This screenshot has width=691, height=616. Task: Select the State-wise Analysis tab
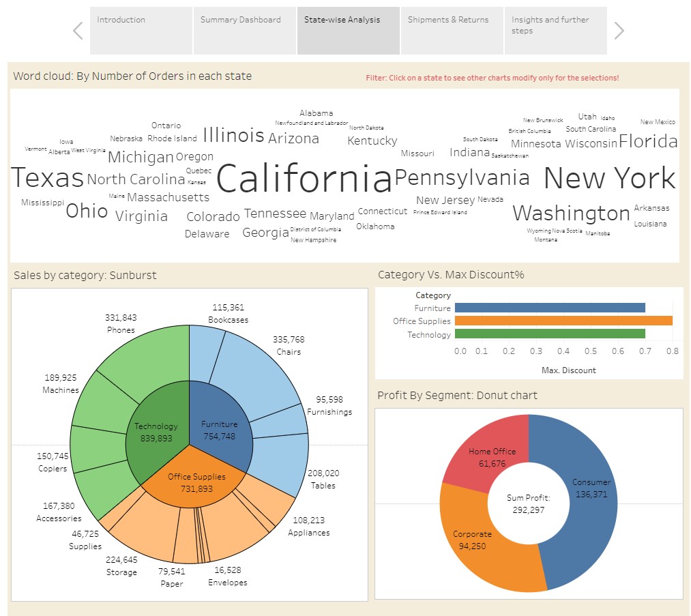pos(348,31)
